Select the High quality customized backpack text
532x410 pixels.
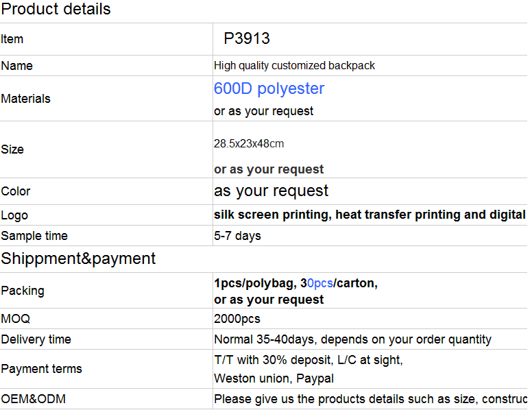[x=294, y=66]
